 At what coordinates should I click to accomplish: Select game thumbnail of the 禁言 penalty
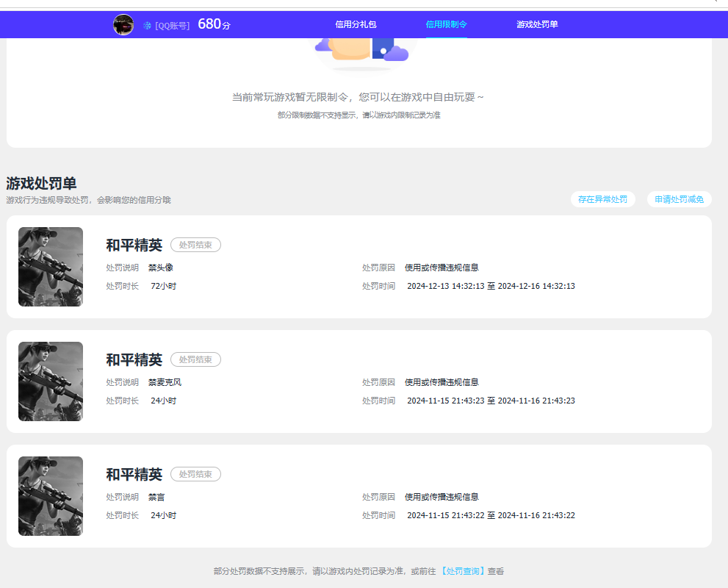pos(51,496)
